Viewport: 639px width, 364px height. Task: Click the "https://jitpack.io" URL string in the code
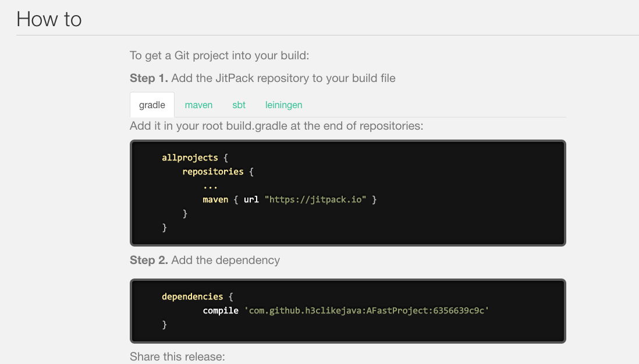point(315,199)
